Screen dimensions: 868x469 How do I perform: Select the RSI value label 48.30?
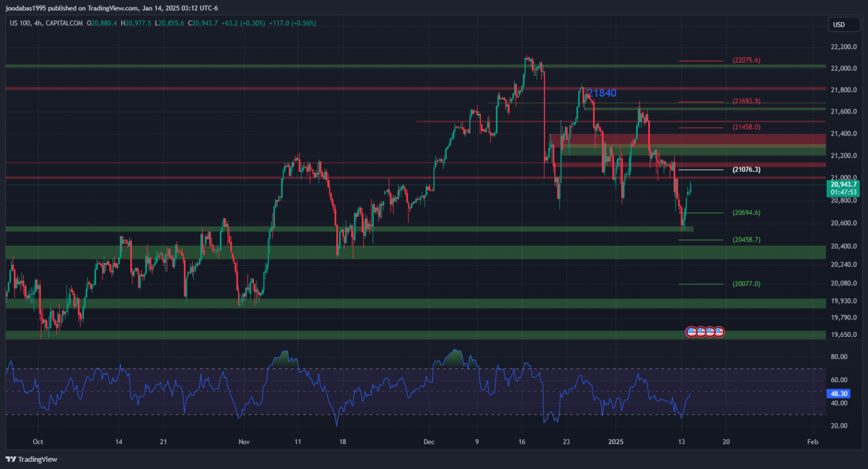point(838,393)
